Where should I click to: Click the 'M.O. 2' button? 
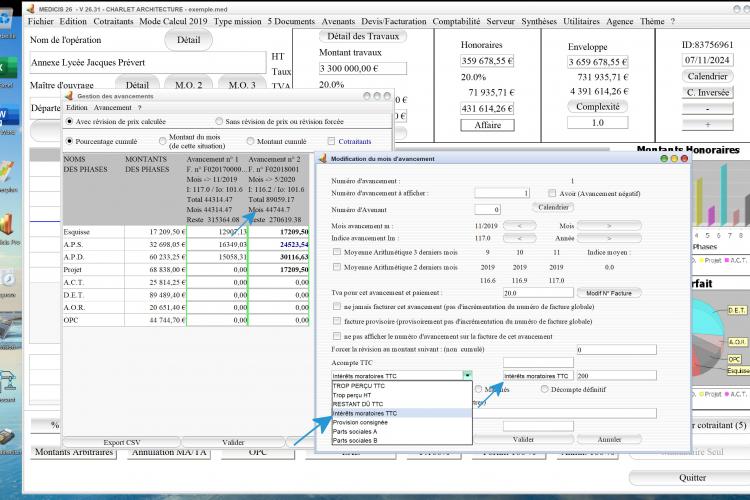(188, 84)
